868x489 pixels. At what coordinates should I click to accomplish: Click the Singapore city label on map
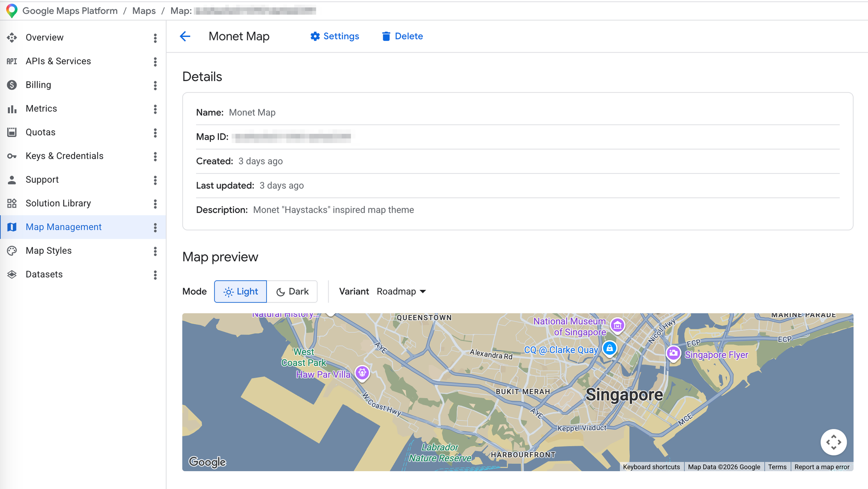625,395
